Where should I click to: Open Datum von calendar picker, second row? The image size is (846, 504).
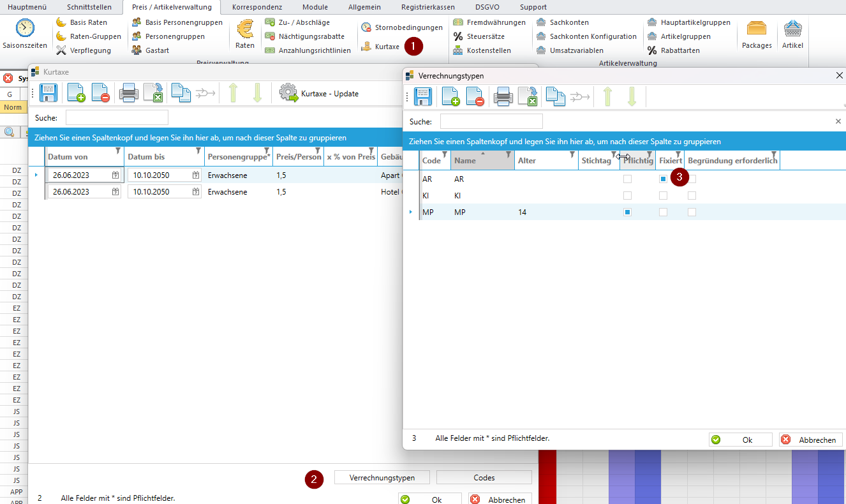pyautogui.click(x=115, y=192)
